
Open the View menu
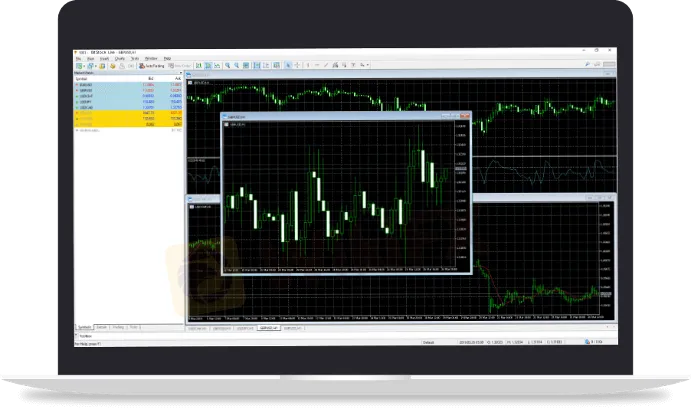(x=92, y=58)
